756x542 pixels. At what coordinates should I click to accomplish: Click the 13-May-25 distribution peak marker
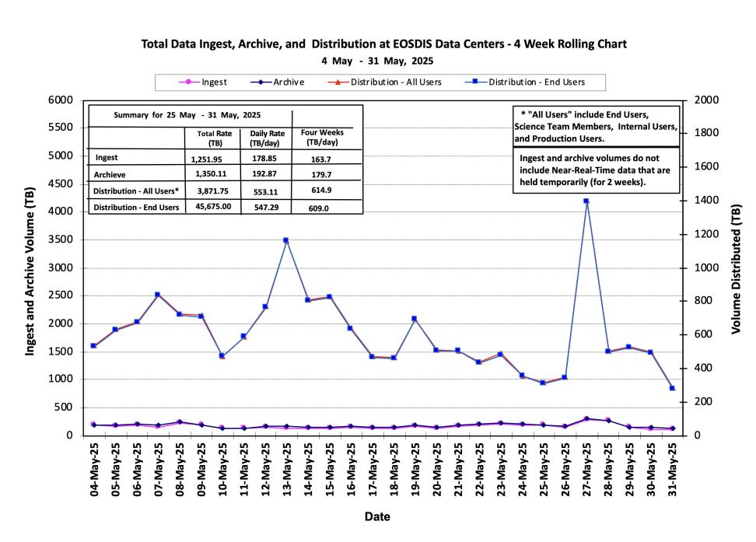pos(286,240)
